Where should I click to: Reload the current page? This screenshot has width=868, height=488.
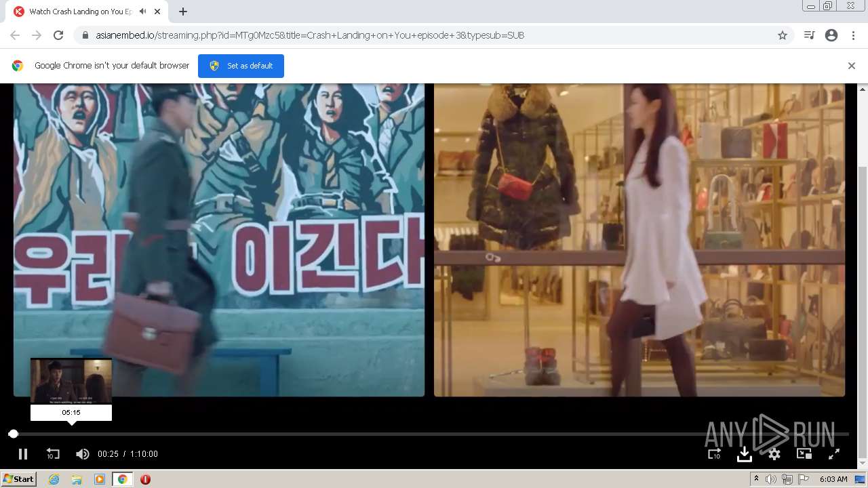[58, 35]
